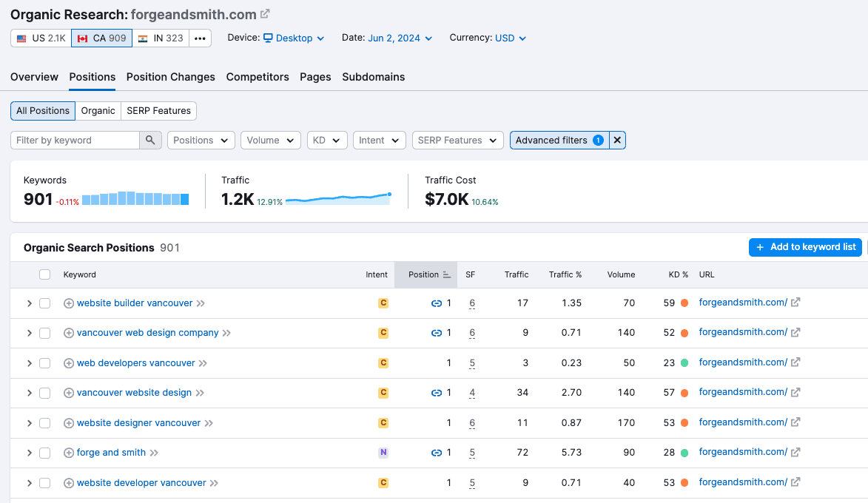Select checkbox for website developer vancouver row
This screenshot has height=503, width=868.
44,483
